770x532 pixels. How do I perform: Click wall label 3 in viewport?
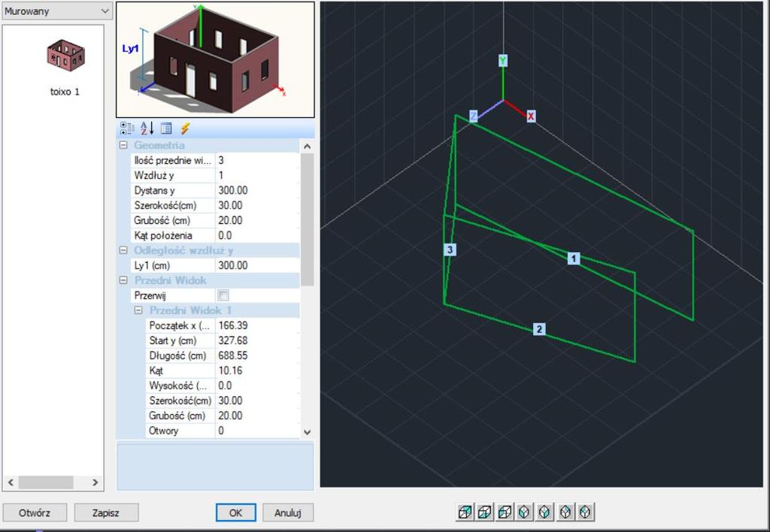pos(450,249)
